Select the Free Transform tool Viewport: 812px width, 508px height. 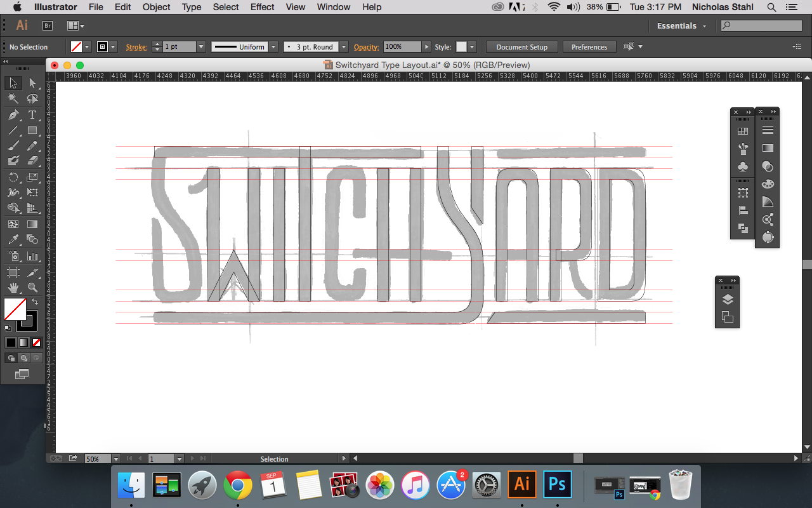coord(32,192)
